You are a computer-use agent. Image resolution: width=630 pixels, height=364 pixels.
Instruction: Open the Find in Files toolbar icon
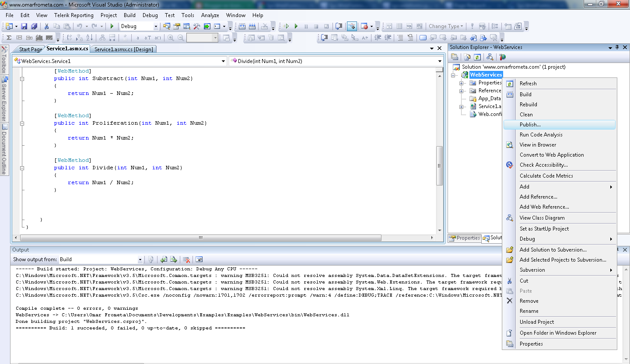pyautogui.click(x=167, y=26)
